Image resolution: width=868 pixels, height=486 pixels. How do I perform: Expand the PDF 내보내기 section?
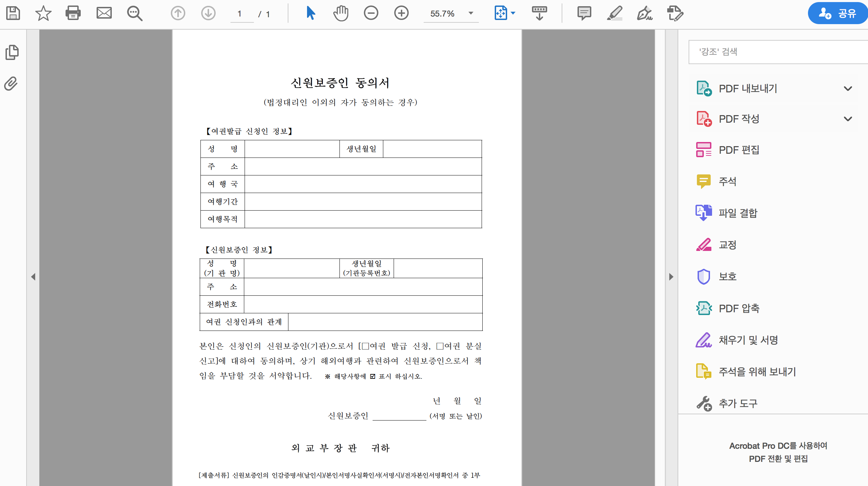pos(848,89)
